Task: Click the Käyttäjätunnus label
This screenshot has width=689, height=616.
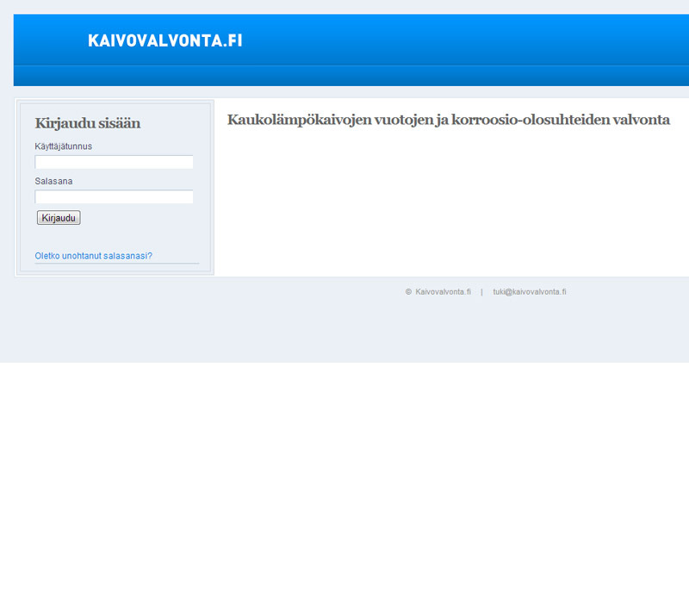Action: tap(64, 146)
